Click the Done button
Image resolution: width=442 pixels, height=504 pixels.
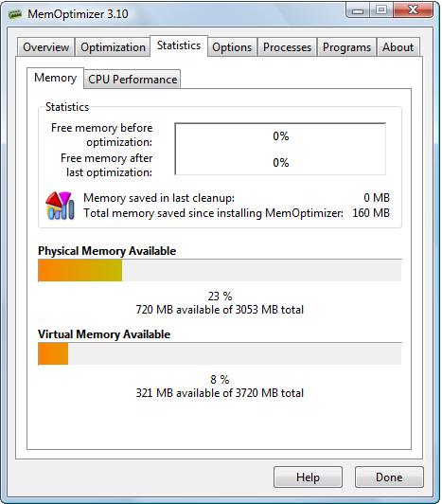[389, 477]
